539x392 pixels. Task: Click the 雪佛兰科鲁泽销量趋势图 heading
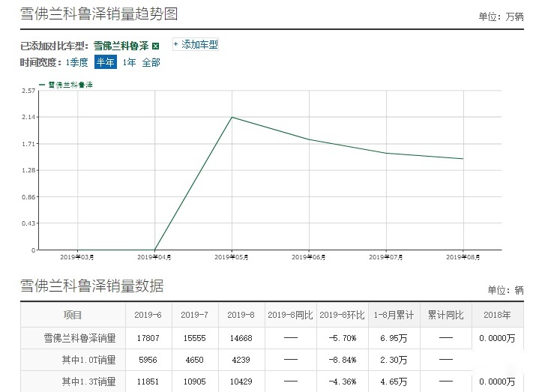click(x=99, y=14)
